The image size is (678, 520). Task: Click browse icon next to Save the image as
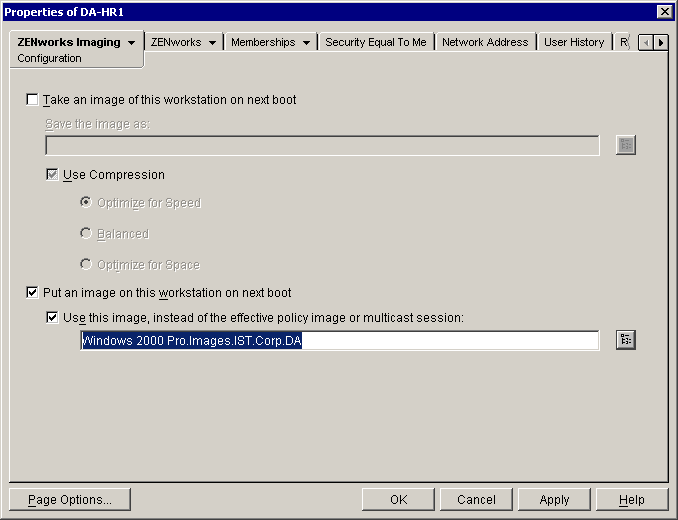pos(625,145)
